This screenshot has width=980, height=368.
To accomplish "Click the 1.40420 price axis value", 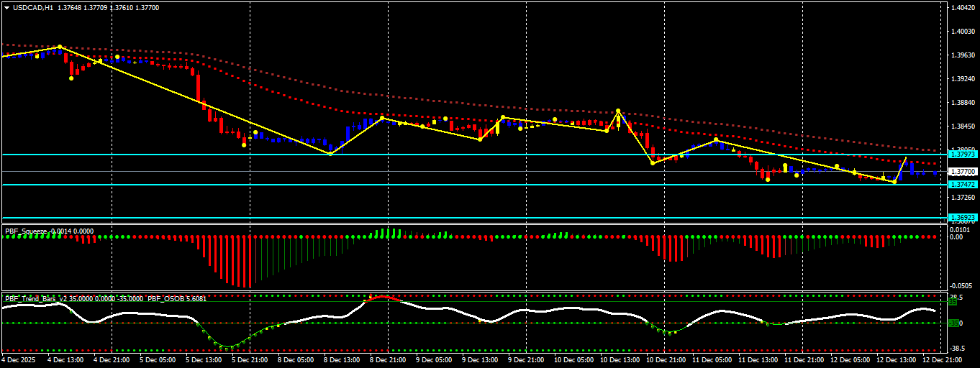I will coord(963,8).
